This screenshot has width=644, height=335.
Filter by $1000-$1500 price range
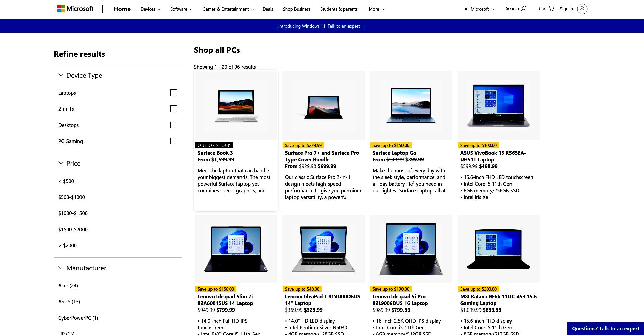coord(73,213)
